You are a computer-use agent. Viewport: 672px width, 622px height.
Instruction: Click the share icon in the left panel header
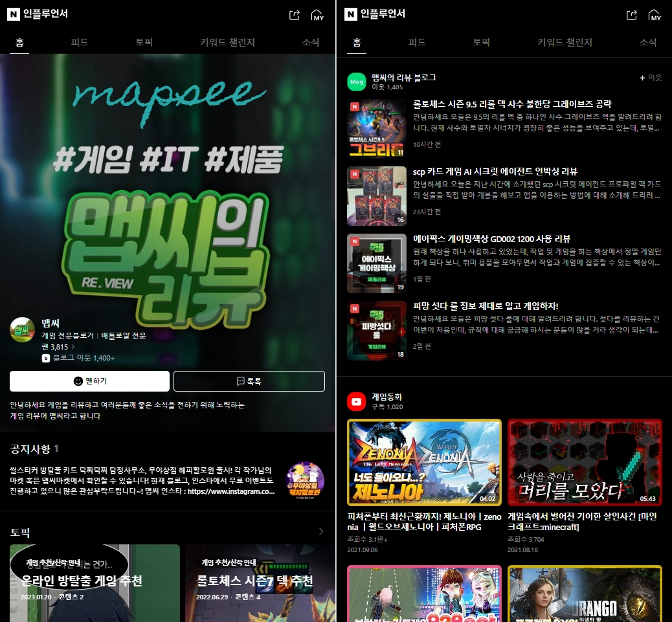[x=295, y=15]
